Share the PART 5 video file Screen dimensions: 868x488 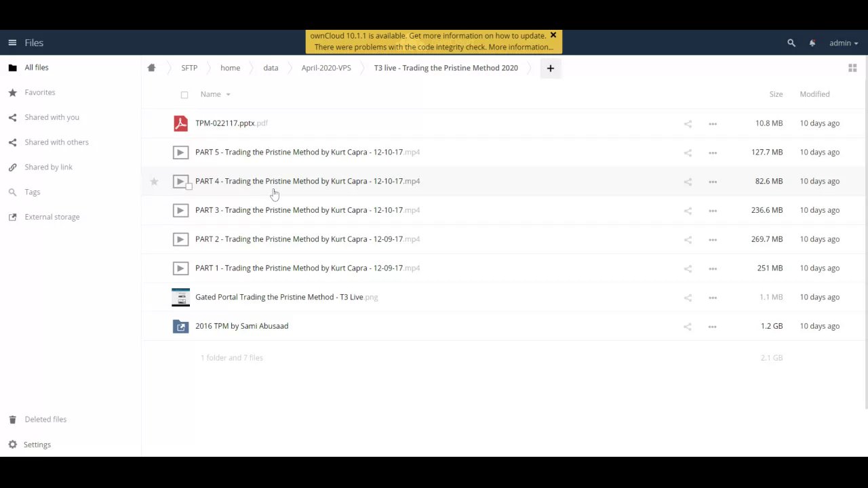(x=688, y=152)
